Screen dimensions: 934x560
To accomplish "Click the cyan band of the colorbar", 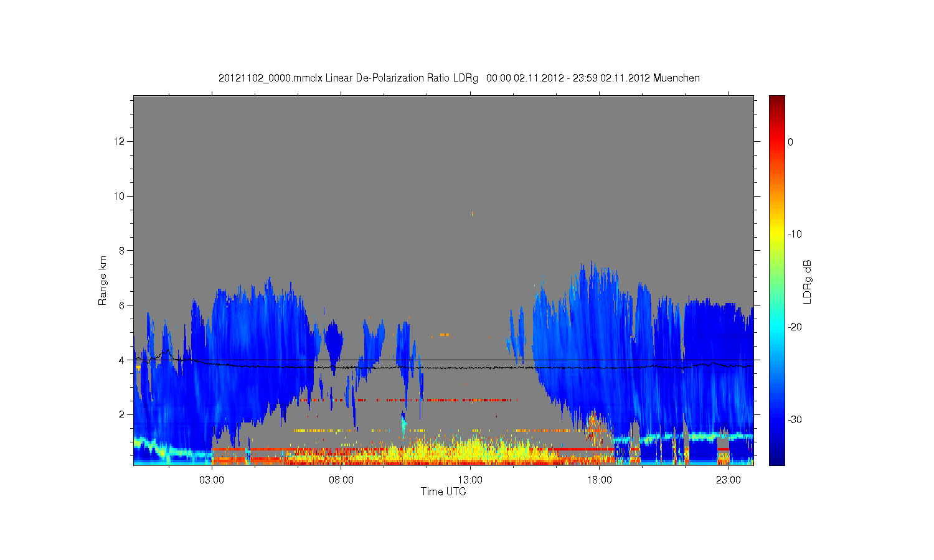I will 777,327.
